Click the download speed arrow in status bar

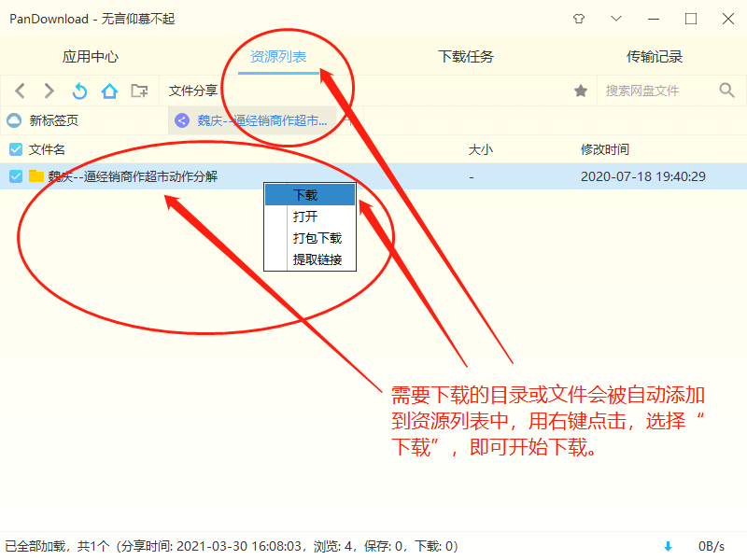[668, 546]
